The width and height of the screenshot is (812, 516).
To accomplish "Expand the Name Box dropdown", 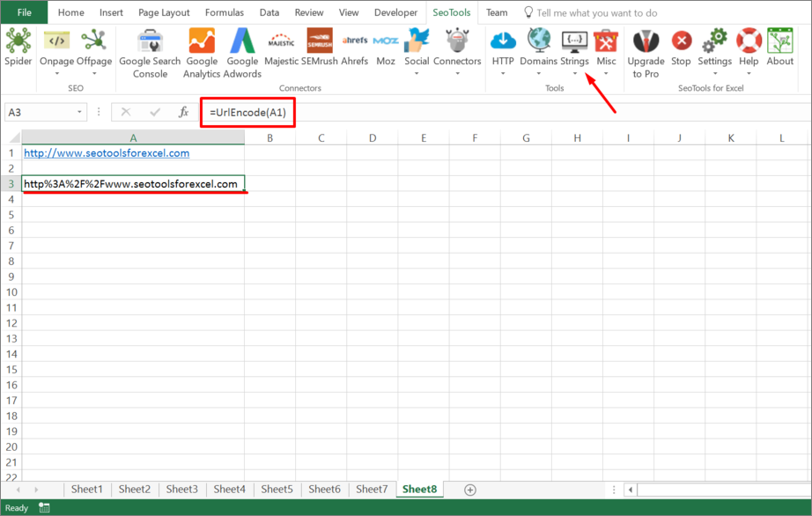I will point(78,113).
